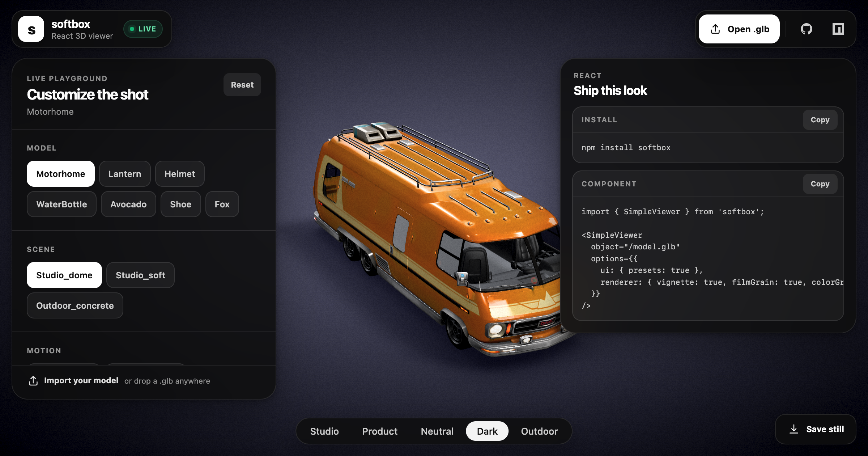868x456 pixels.
Task: Click the LIVE status badge
Action: (143, 29)
